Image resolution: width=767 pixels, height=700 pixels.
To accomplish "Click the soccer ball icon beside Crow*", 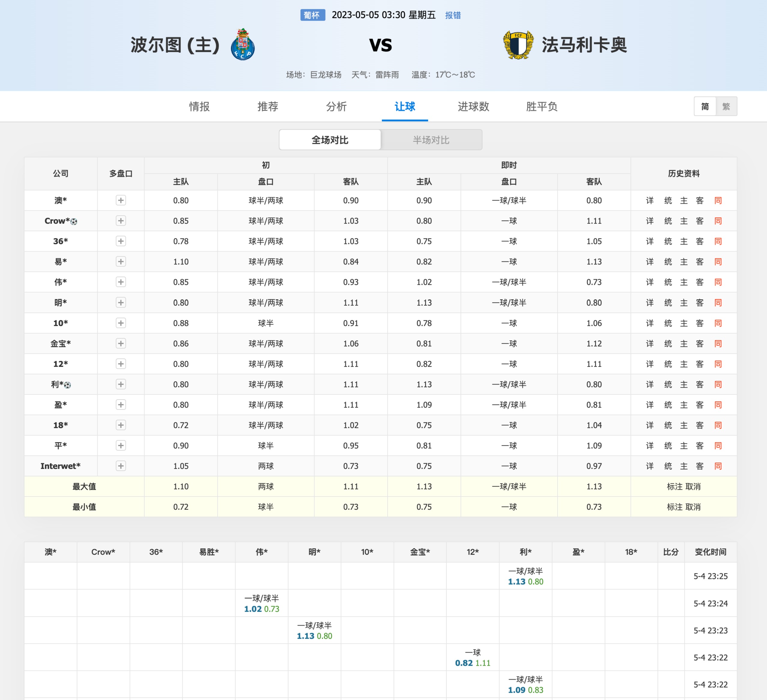I will click(74, 221).
